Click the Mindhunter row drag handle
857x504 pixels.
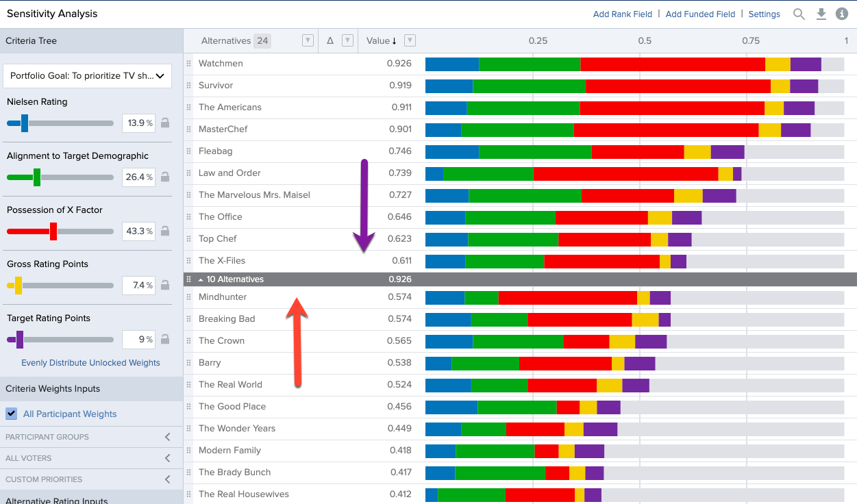(188, 297)
